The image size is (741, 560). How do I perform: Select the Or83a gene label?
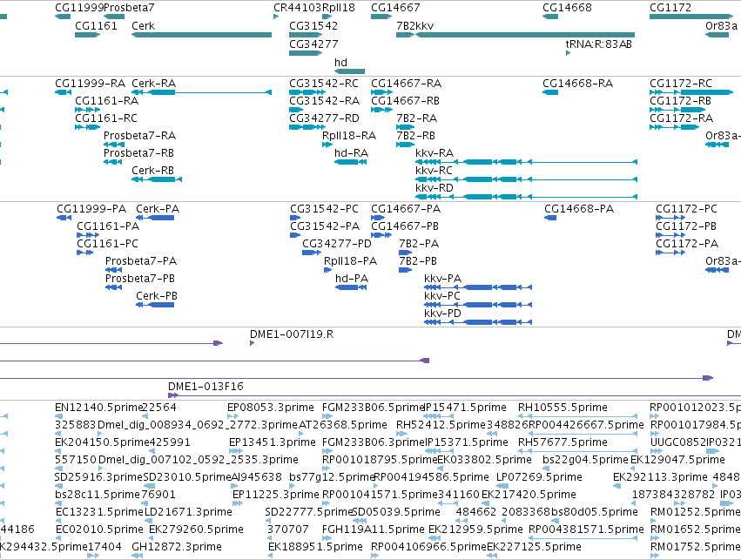[x=721, y=25]
